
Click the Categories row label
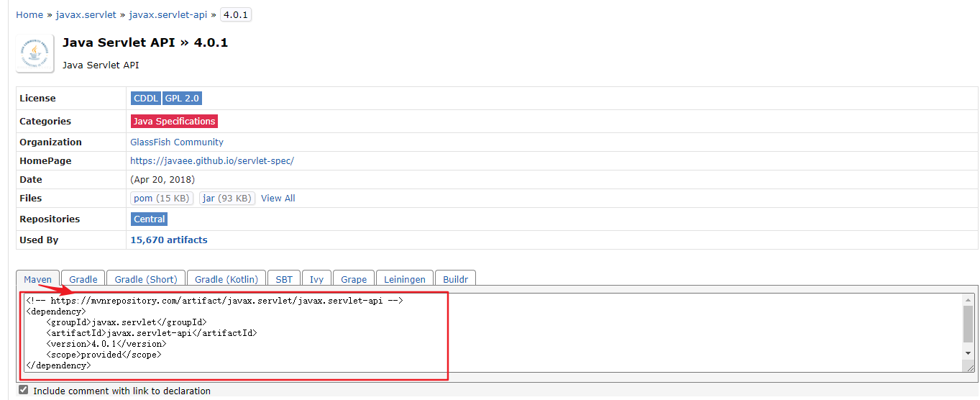(45, 122)
